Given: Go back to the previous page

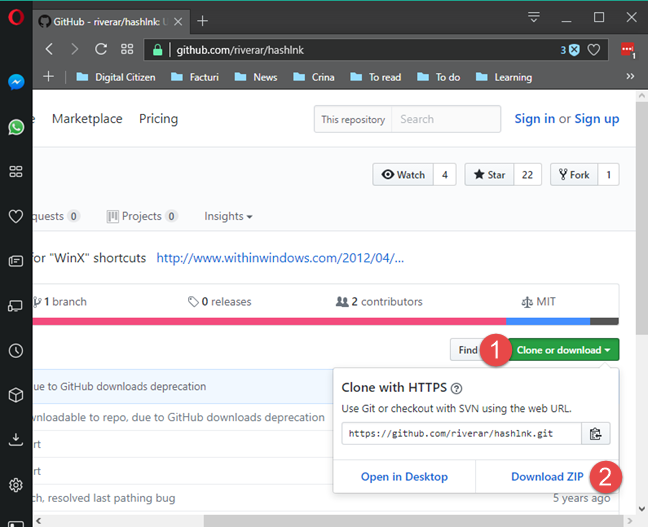Looking at the screenshot, I should pyautogui.click(x=49, y=49).
